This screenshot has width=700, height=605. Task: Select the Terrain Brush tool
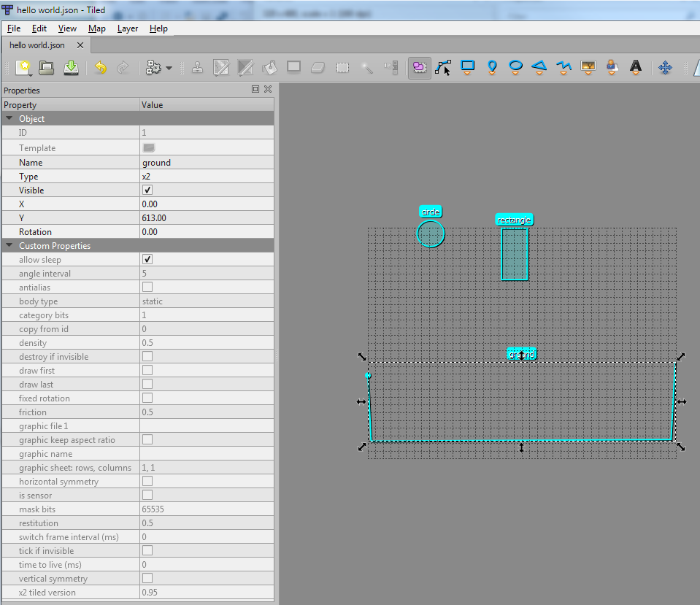point(221,68)
